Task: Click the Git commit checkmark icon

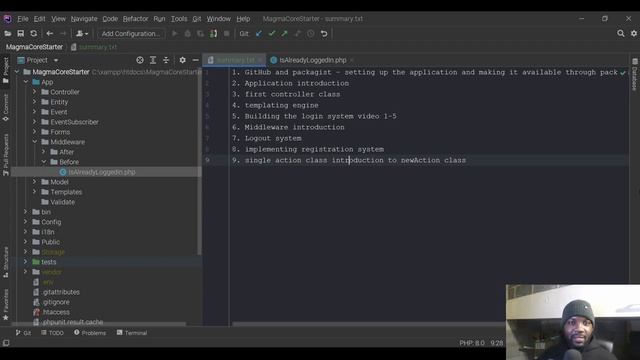Action: pyautogui.click(x=272, y=33)
